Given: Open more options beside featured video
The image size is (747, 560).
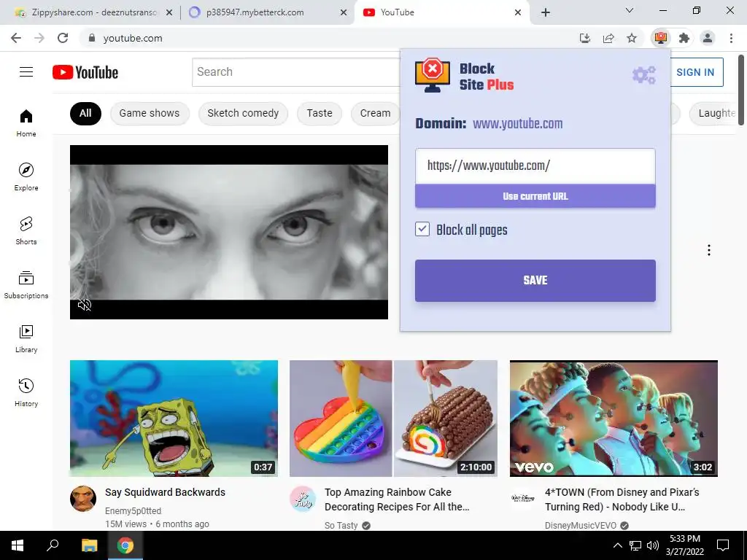Looking at the screenshot, I should pyautogui.click(x=709, y=250).
